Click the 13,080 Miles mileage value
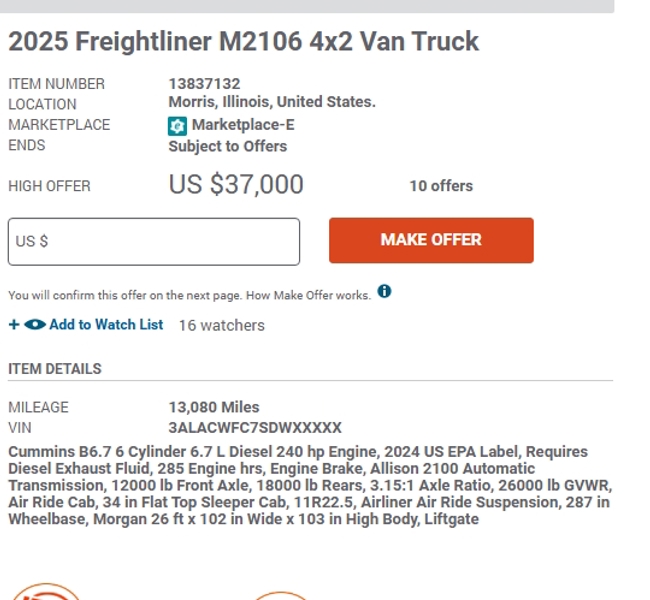 tap(214, 407)
